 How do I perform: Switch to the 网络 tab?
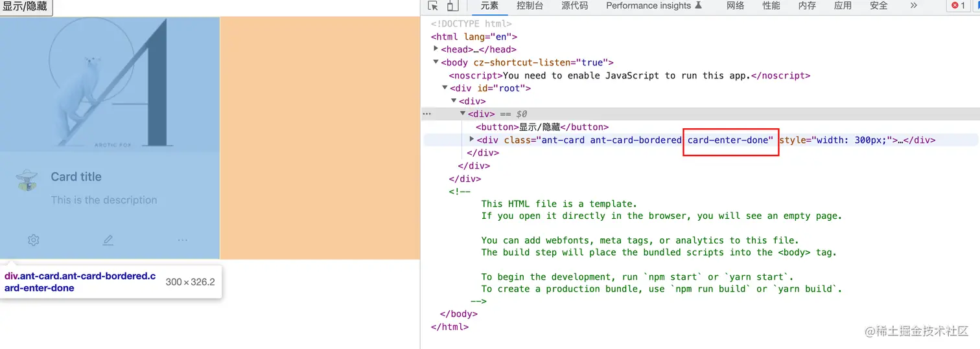[735, 6]
